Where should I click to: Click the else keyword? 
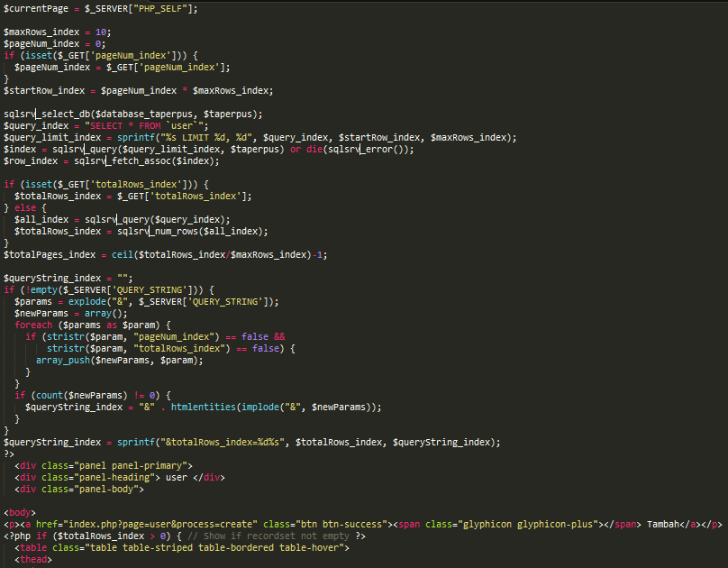pyautogui.click(x=25, y=207)
